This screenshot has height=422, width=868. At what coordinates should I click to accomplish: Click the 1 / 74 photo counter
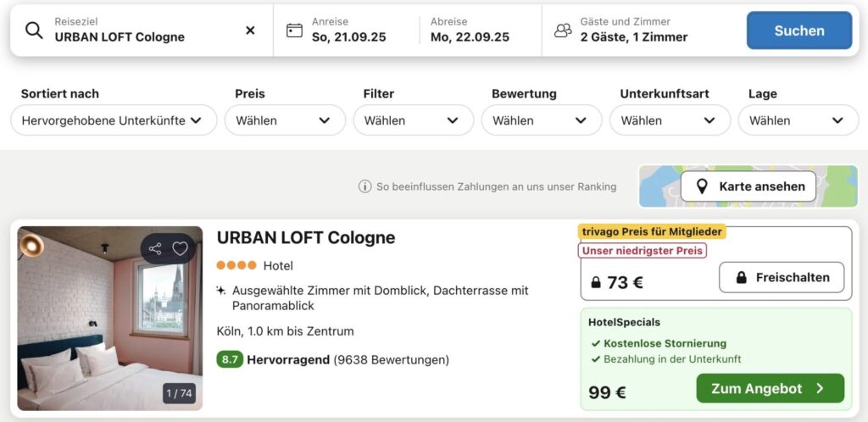point(180,393)
